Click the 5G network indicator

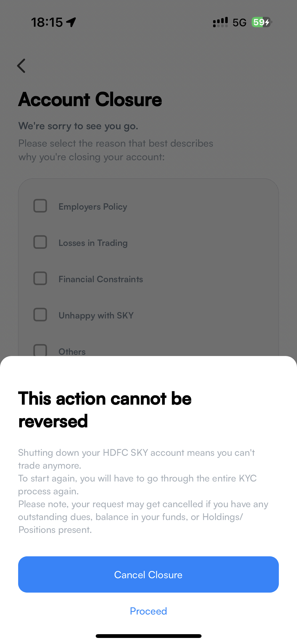point(239,22)
